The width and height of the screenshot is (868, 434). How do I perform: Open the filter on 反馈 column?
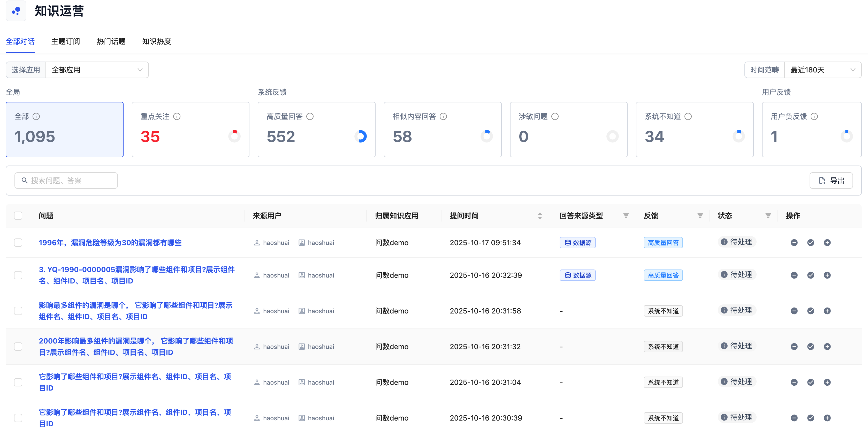[700, 215]
